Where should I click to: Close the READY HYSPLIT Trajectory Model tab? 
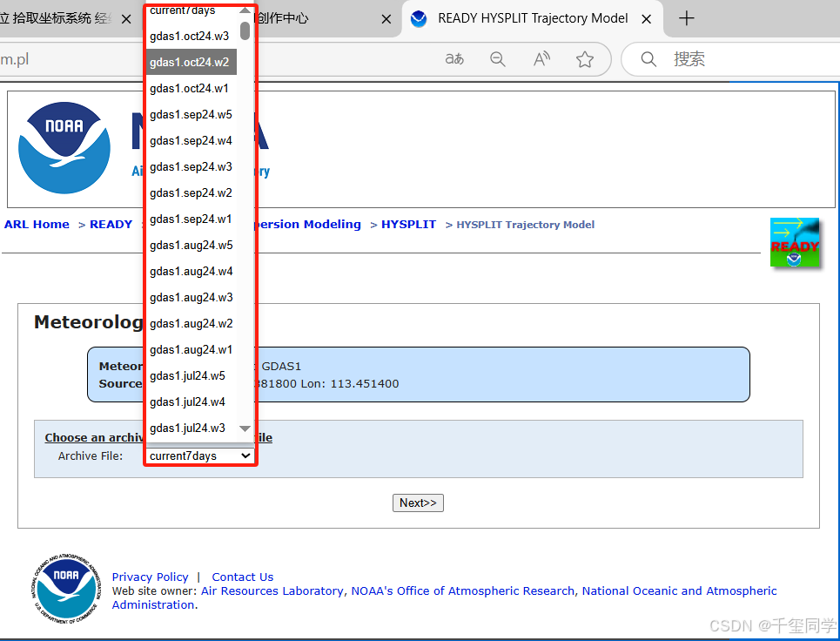point(647,19)
